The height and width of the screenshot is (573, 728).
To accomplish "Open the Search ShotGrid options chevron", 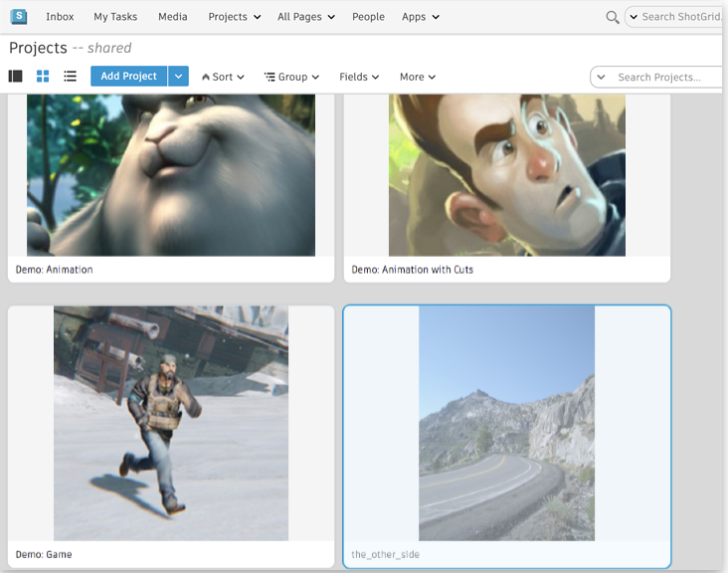I will [634, 17].
